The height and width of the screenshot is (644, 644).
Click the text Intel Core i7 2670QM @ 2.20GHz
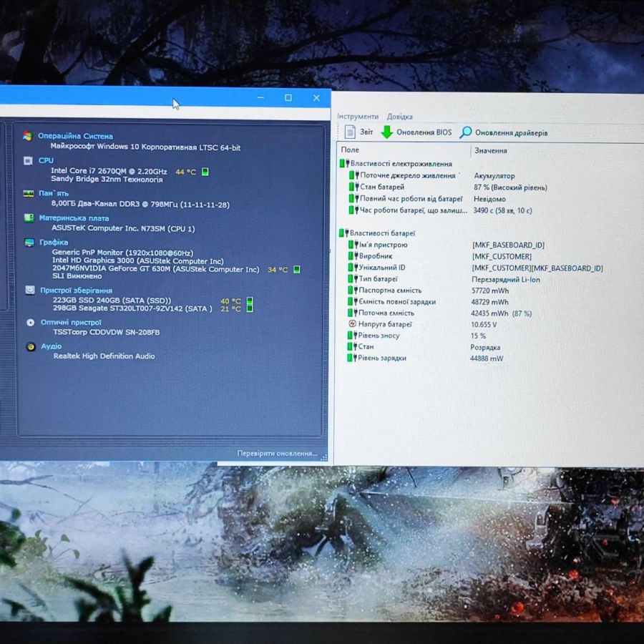coord(109,171)
